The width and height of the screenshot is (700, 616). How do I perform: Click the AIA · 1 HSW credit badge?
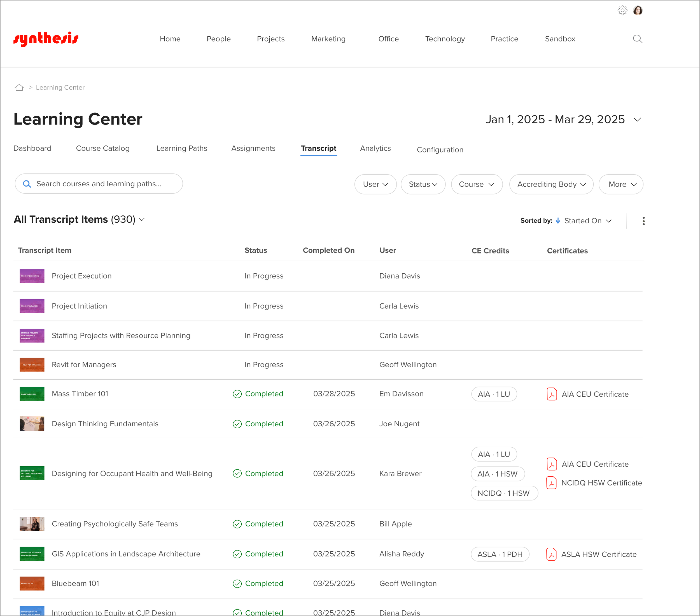coord(497,474)
